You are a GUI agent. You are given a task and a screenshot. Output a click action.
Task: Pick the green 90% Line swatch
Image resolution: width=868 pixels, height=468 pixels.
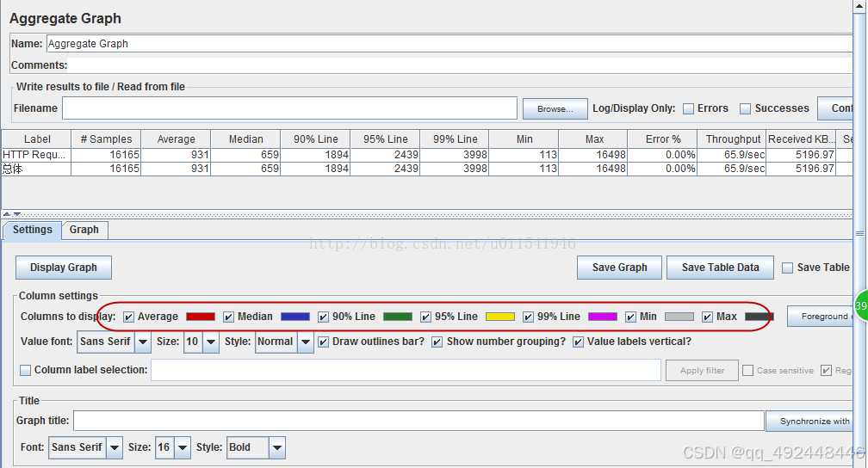click(398, 317)
